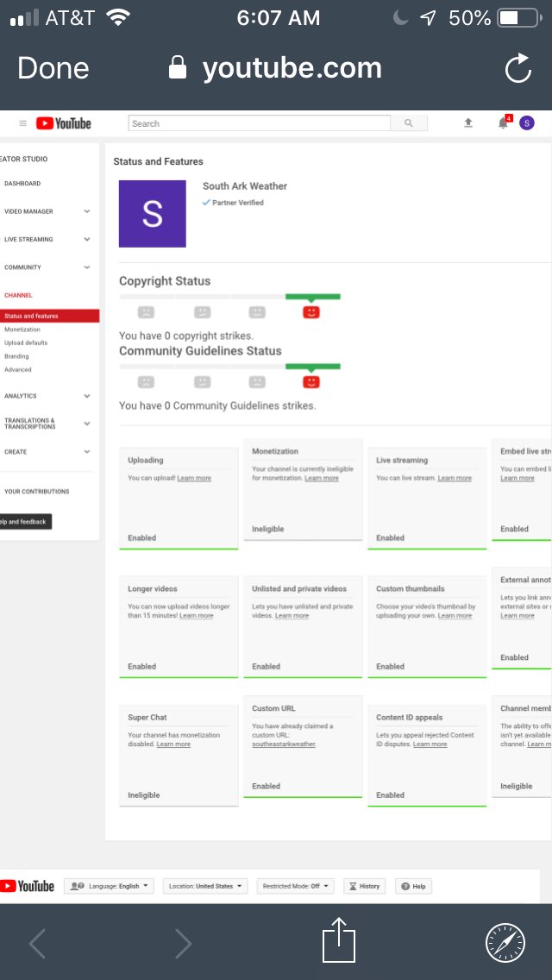Click Ineligible status in Monetization card
Image resolution: width=552 pixels, height=980 pixels.
268,529
